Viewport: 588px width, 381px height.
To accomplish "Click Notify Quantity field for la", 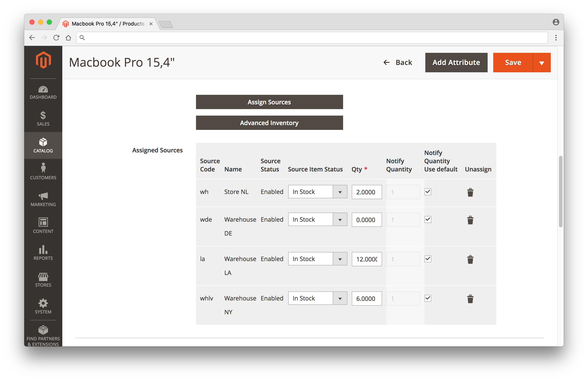I will click(403, 259).
